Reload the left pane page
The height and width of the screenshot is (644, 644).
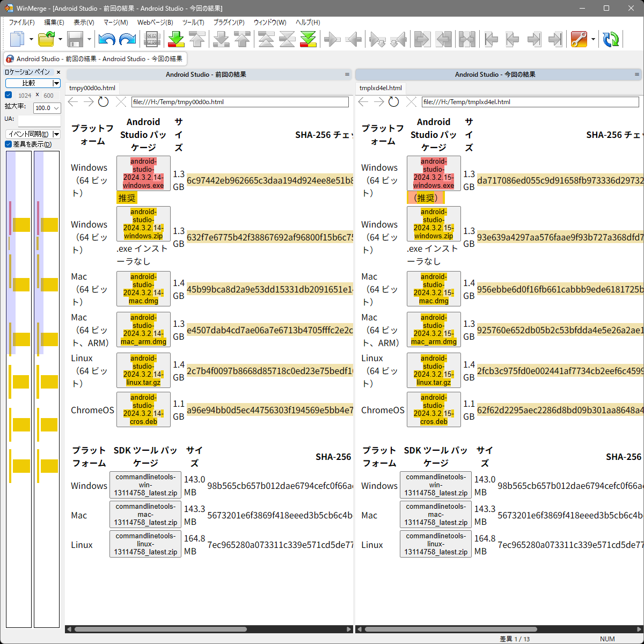point(104,102)
